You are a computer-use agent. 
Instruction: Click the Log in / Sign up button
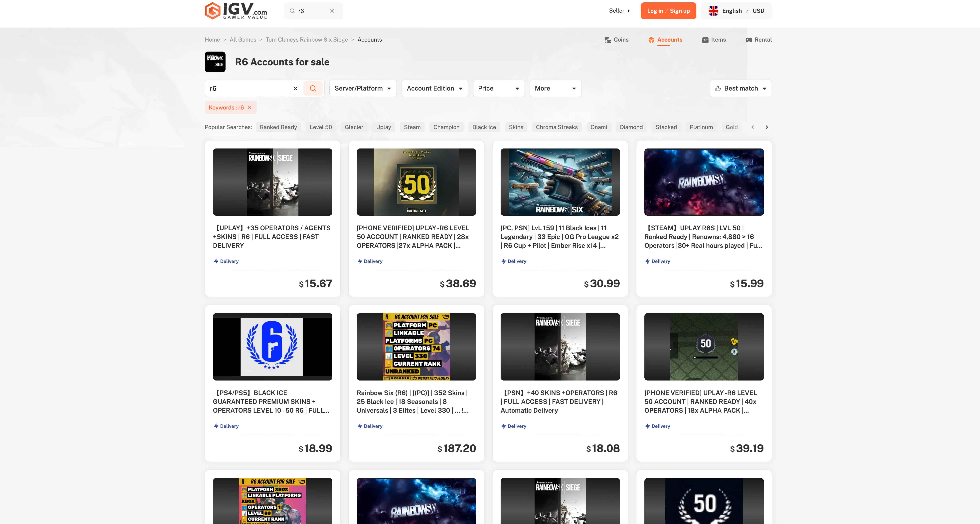coord(668,11)
